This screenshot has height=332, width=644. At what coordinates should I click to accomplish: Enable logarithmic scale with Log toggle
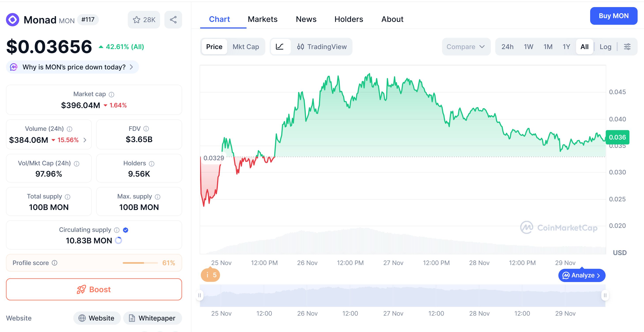[x=605, y=47]
